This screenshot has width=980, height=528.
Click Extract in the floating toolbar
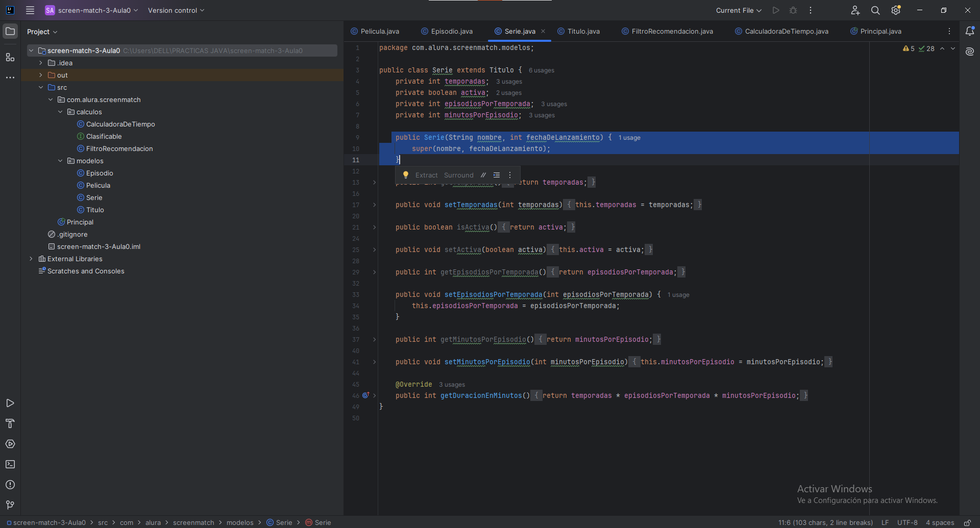pyautogui.click(x=427, y=175)
